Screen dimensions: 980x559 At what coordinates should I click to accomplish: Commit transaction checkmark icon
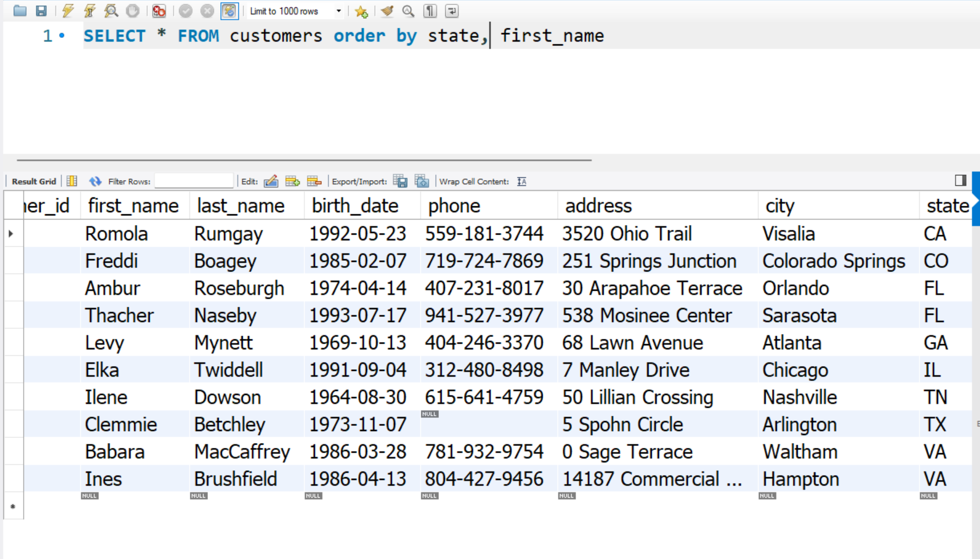186,11
